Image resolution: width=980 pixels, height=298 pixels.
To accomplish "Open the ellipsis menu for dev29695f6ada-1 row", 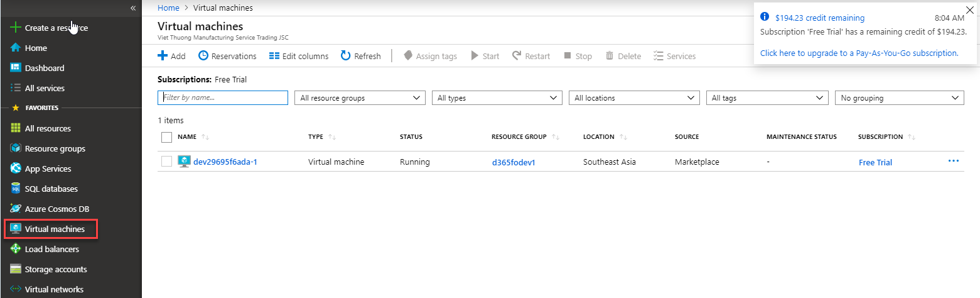I will click(954, 161).
